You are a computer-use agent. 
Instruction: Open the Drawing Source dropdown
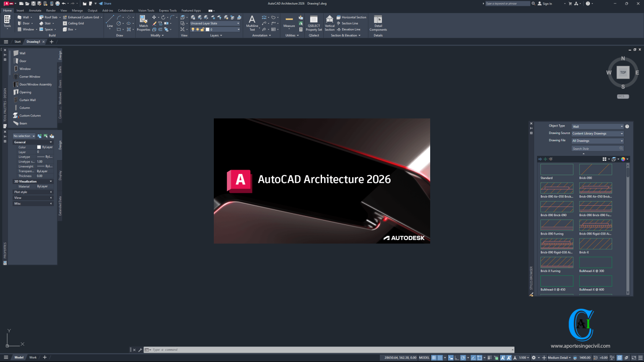pyautogui.click(x=597, y=133)
